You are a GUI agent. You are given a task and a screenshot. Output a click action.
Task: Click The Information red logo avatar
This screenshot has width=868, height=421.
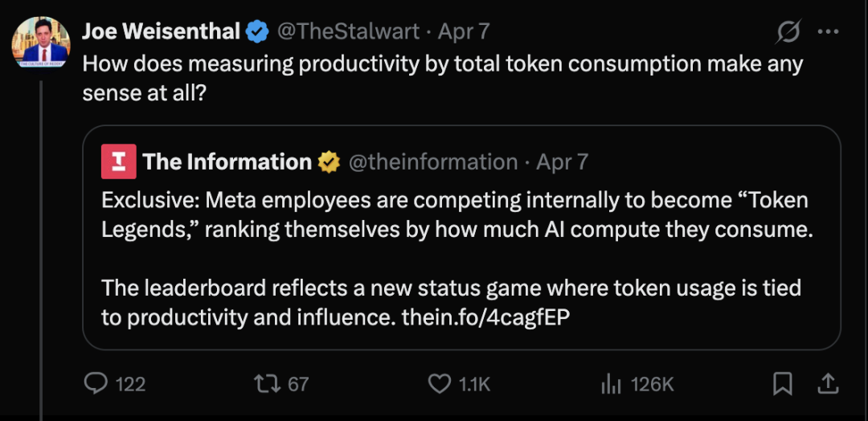pyautogui.click(x=119, y=161)
